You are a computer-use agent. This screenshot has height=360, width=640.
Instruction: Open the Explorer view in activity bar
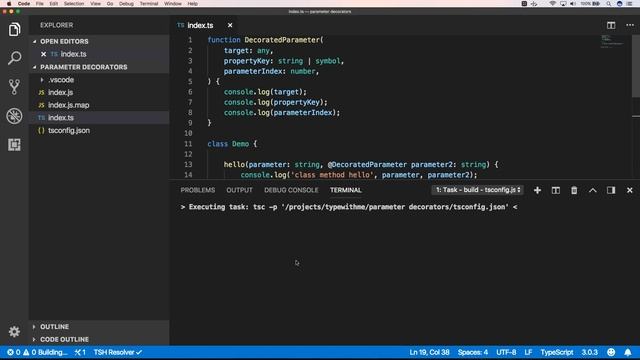(14, 29)
